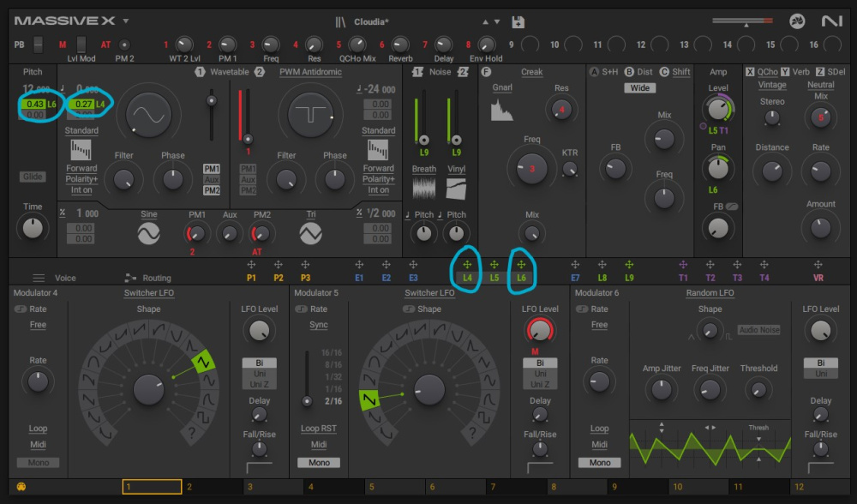Open the Sync rate mode in Modulator 5

tap(319, 325)
